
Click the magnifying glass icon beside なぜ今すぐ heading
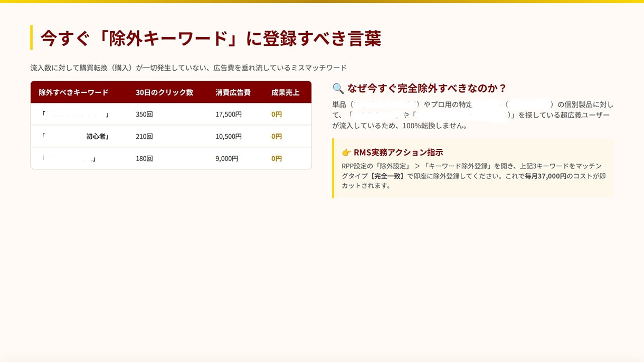tap(338, 88)
